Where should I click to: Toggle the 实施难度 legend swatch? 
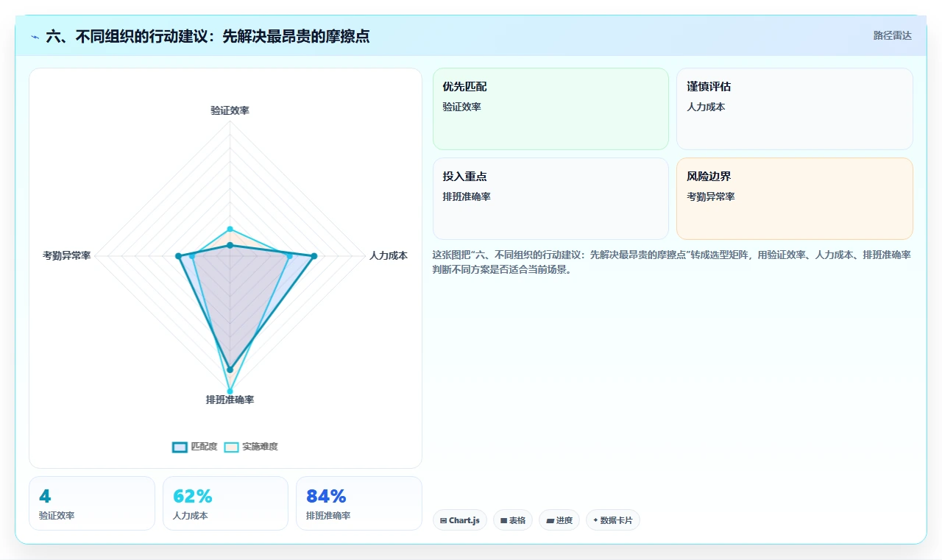[x=232, y=447]
